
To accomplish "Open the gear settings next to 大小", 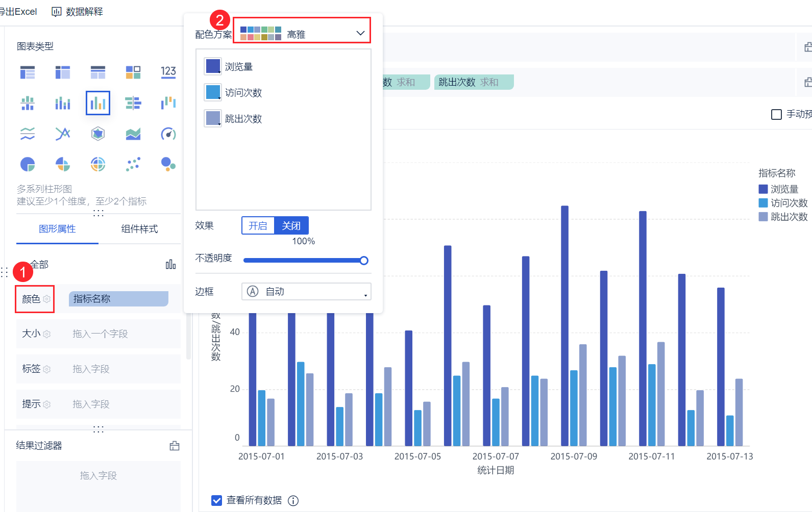I will (47, 334).
